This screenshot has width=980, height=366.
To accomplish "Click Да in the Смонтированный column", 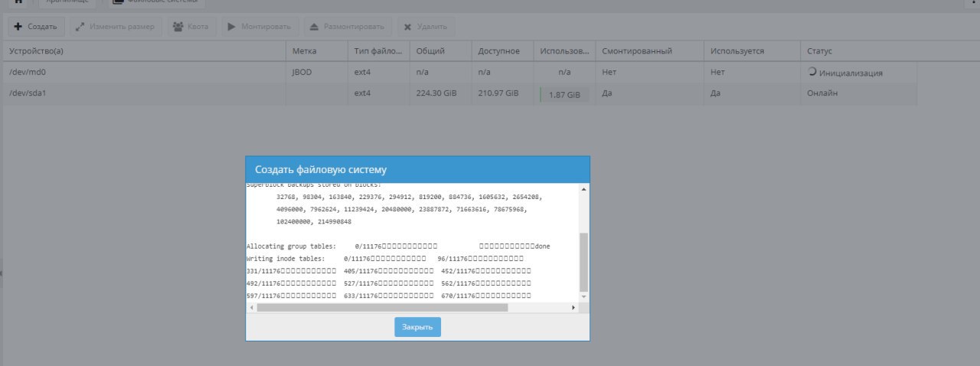I will pyautogui.click(x=607, y=93).
